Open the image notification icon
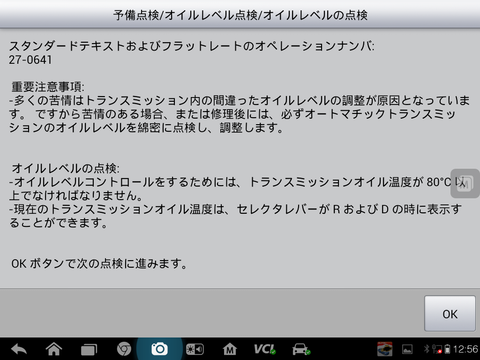480x360 pixels. pos(407,349)
